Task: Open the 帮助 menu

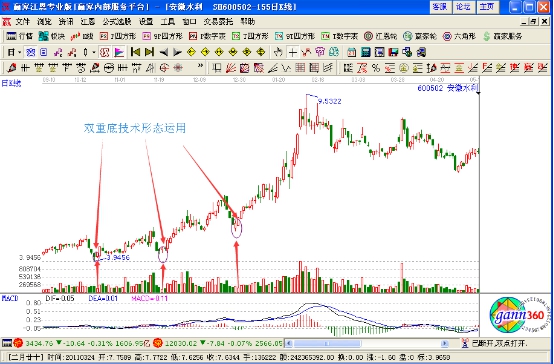Action: tap(248, 22)
